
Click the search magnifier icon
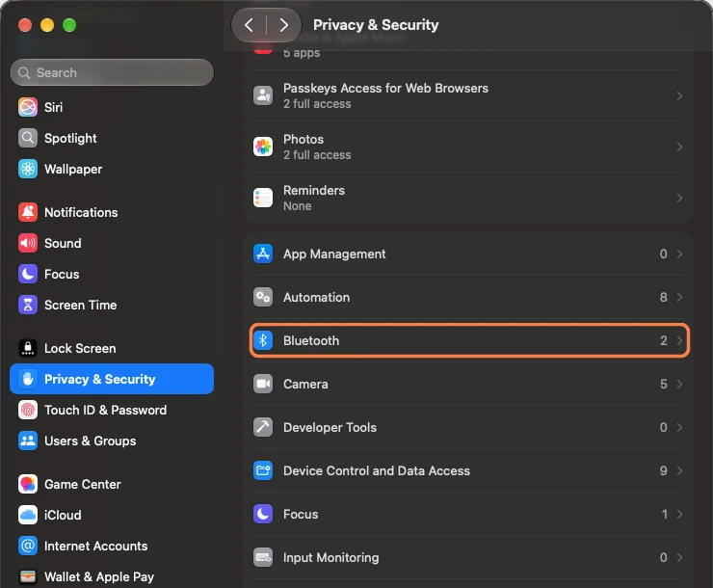point(24,72)
